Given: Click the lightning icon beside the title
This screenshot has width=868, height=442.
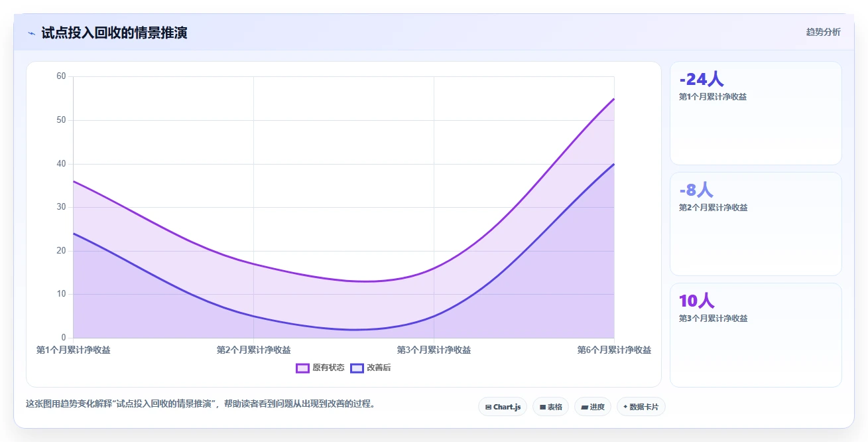Looking at the screenshot, I should pyautogui.click(x=31, y=33).
